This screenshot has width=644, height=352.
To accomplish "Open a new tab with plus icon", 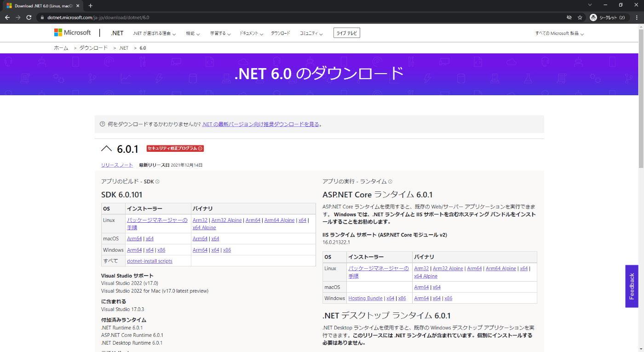I will point(91,6).
